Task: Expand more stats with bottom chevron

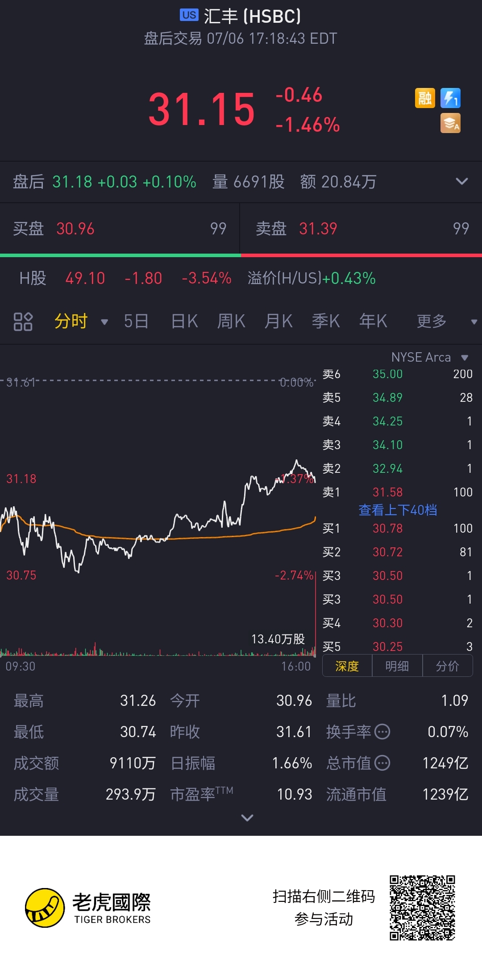Action: [x=247, y=817]
